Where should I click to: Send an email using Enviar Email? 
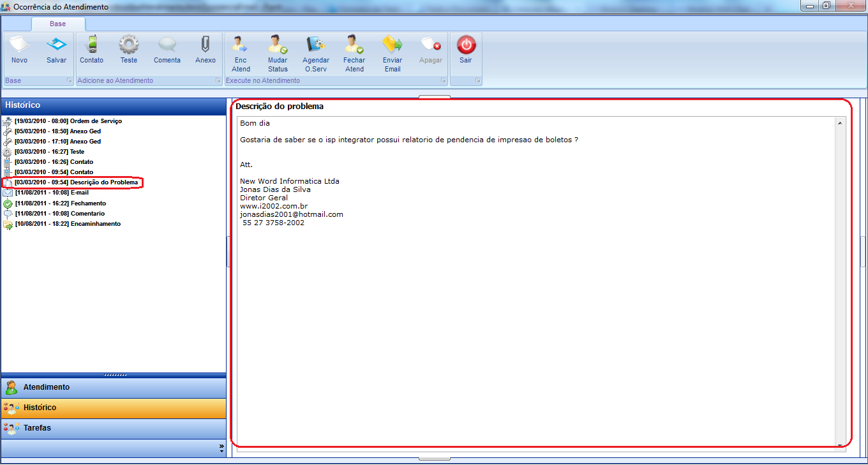tap(393, 53)
